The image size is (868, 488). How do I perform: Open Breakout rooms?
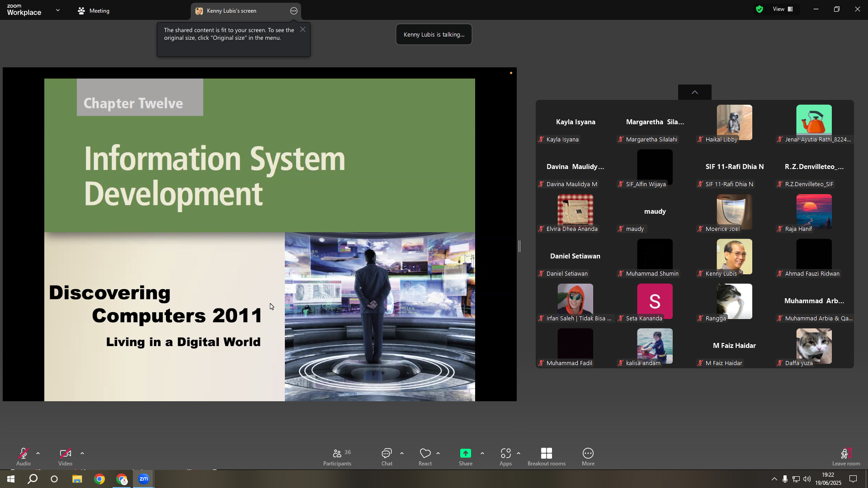coord(547,457)
